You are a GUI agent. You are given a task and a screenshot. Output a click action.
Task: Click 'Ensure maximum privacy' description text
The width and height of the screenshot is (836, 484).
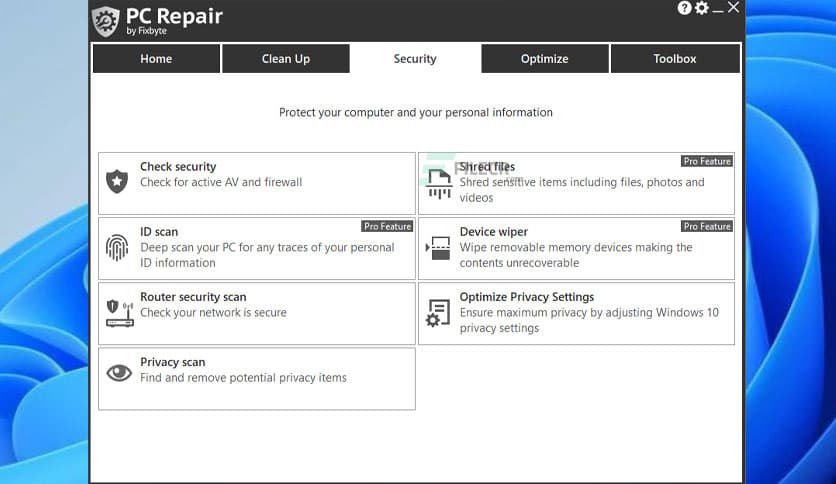click(589, 320)
